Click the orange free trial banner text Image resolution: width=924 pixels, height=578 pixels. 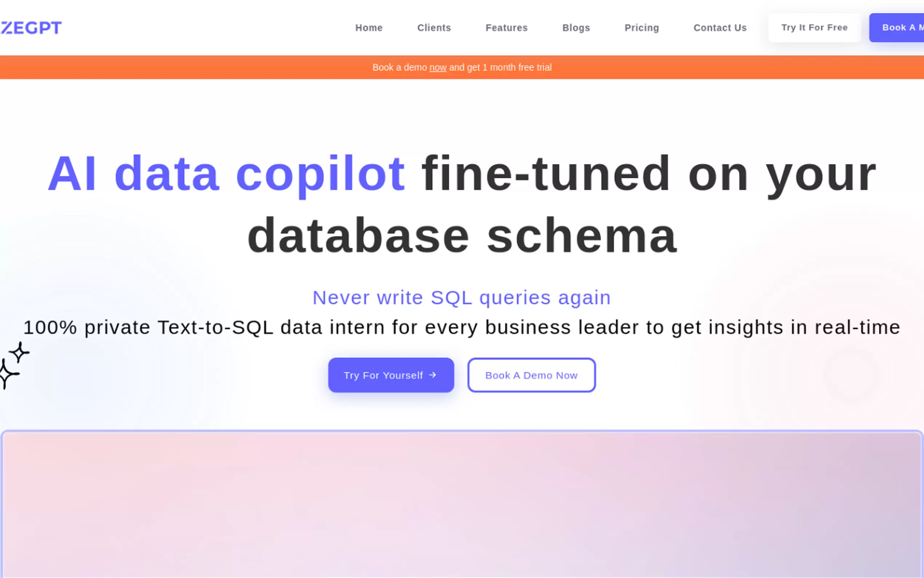tap(501, 68)
